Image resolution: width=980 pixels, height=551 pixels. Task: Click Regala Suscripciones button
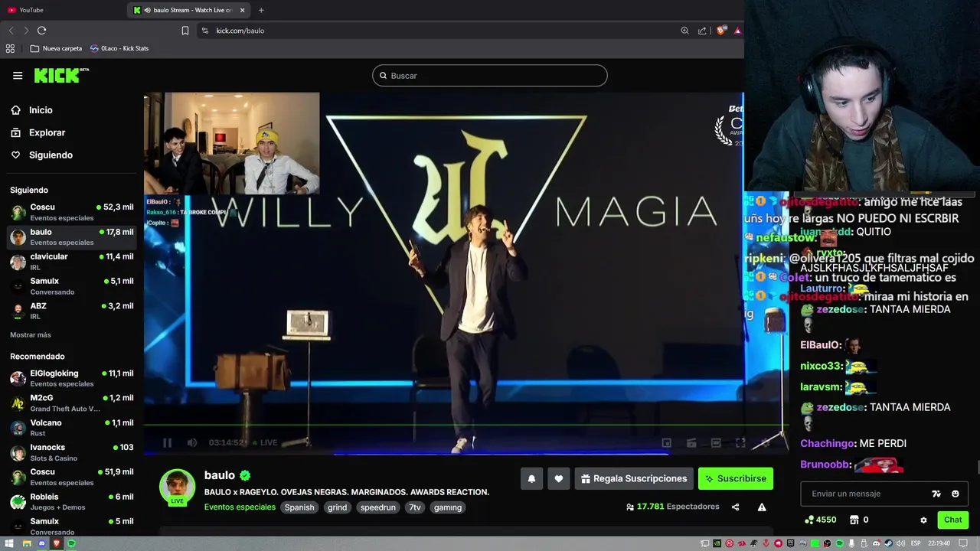[634, 478]
